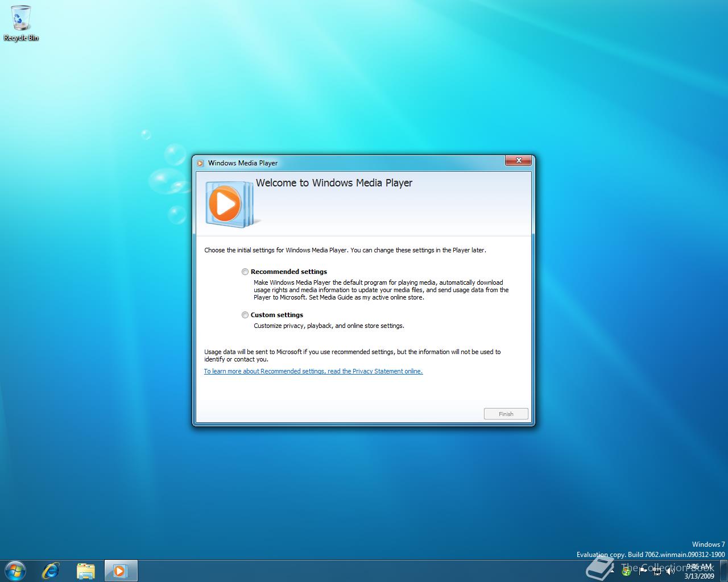
Task: Click the network tray icon
Action: point(657,571)
